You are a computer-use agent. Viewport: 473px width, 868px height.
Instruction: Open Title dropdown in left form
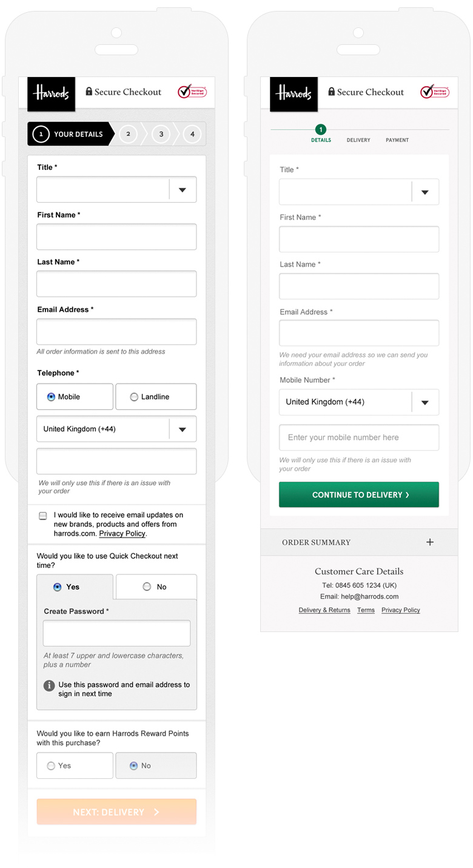click(x=116, y=190)
